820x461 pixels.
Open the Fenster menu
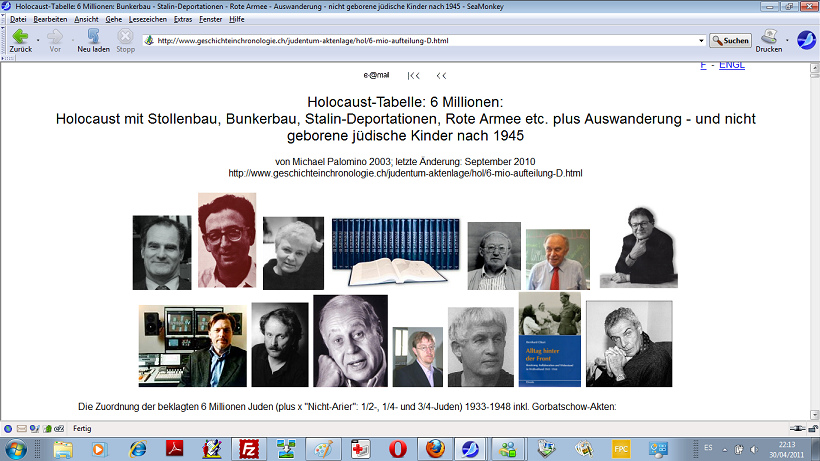click(x=210, y=19)
